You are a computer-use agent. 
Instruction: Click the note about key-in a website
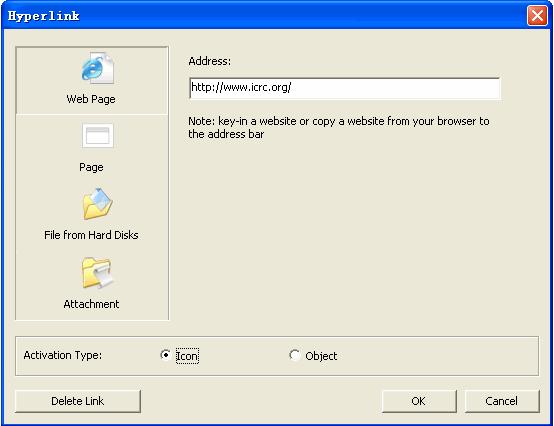pyautogui.click(x=339, y=128)
